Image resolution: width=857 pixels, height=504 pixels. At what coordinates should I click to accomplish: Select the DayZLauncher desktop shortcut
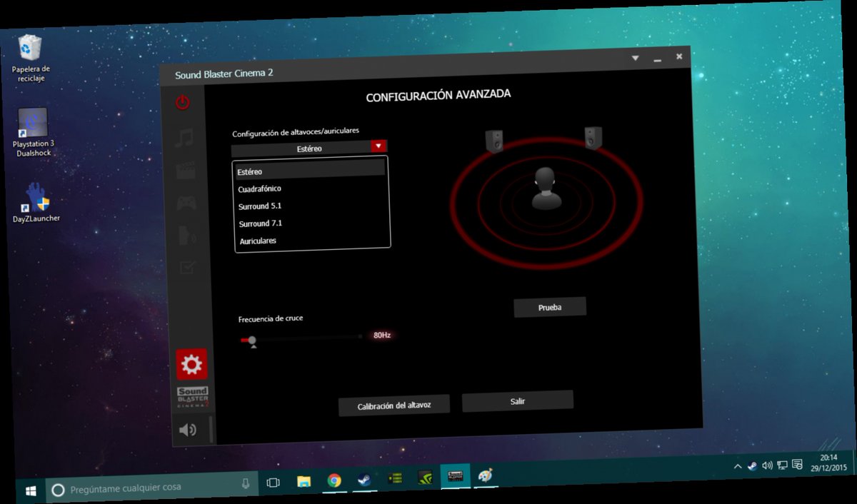[36, 203]
